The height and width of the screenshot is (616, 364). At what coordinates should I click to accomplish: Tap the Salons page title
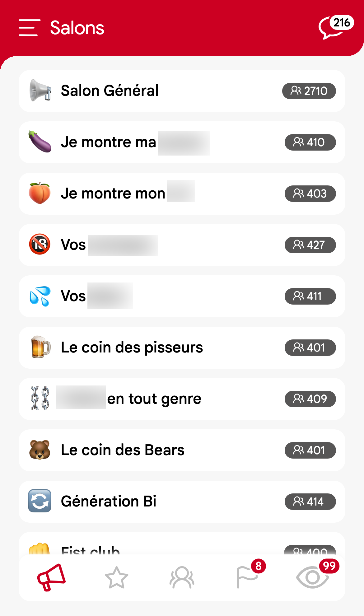click(77, 28)
